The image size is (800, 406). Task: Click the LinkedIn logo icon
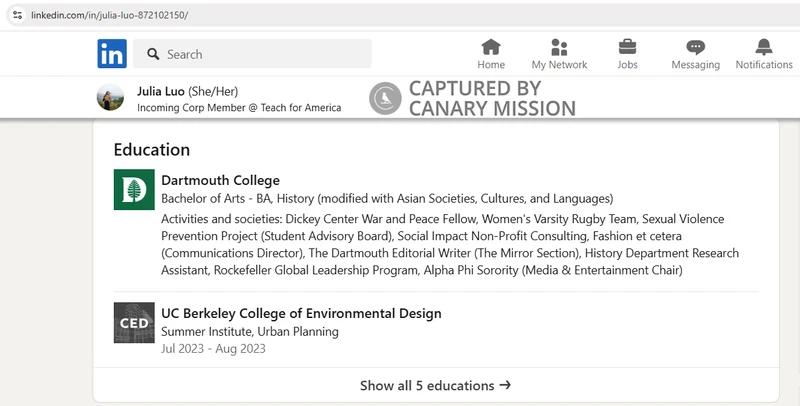[112, 54]
